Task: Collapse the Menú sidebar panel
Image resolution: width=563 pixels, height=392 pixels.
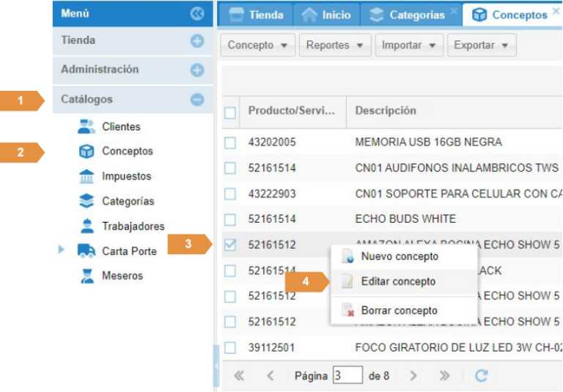Action: click(x=196, y=13)
